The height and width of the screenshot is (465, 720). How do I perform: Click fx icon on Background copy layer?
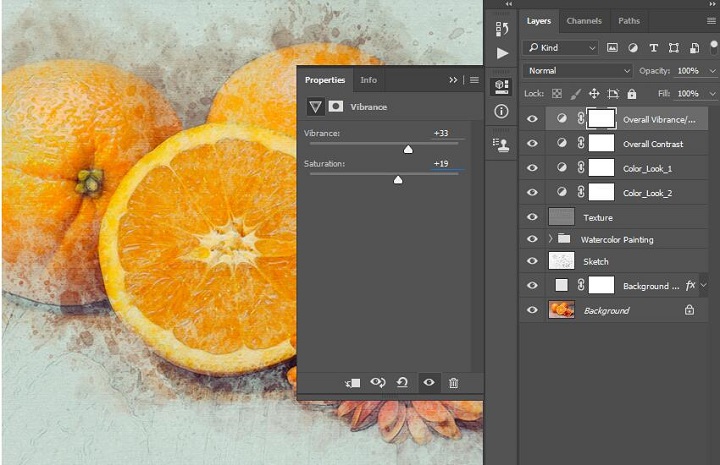click(x=690, y=286)
